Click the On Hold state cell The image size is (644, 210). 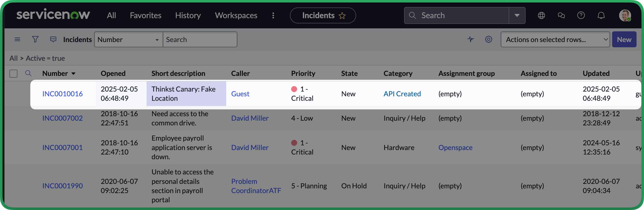pos(354,186)
